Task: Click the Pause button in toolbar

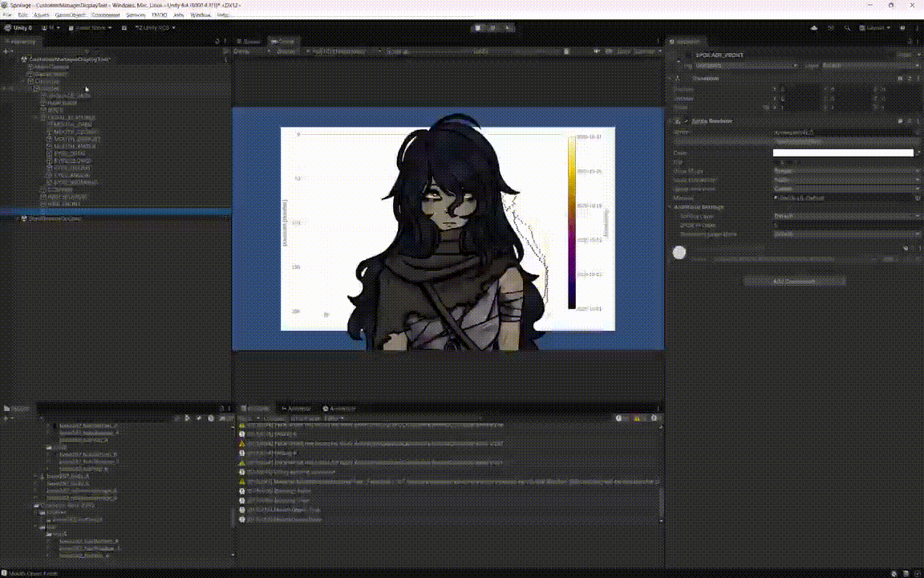Action: click(x=492, y=28)
